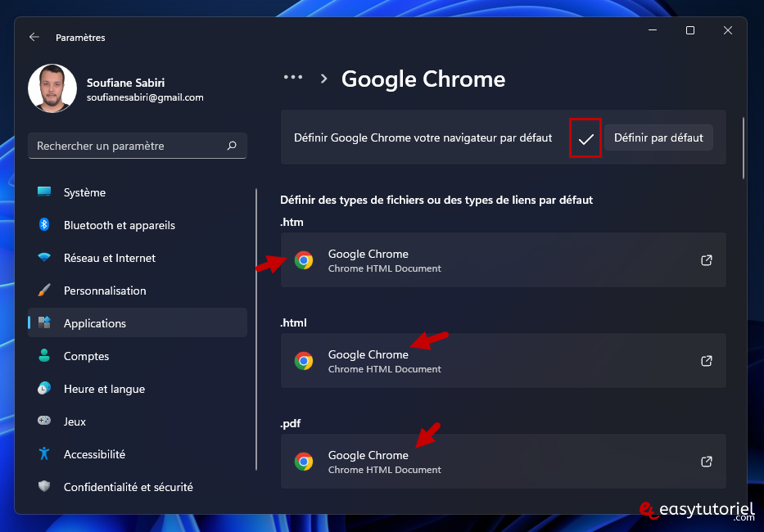The height and width of the screenshot is (532, 764).
Task: Open Confidentialité et sécurité settings
Action: pos(138,487)
